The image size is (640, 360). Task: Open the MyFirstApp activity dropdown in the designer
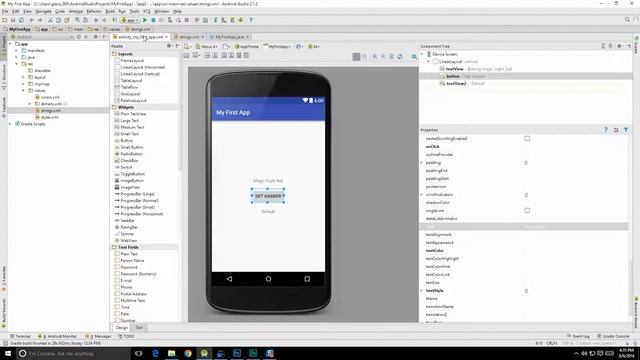click(277, 47)
